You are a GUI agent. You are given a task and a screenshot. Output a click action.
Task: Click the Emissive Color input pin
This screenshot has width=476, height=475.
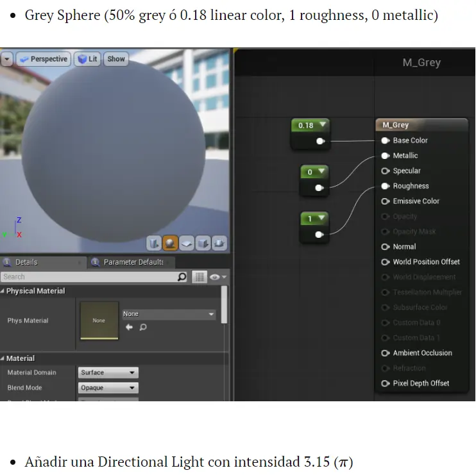[386, 201]
